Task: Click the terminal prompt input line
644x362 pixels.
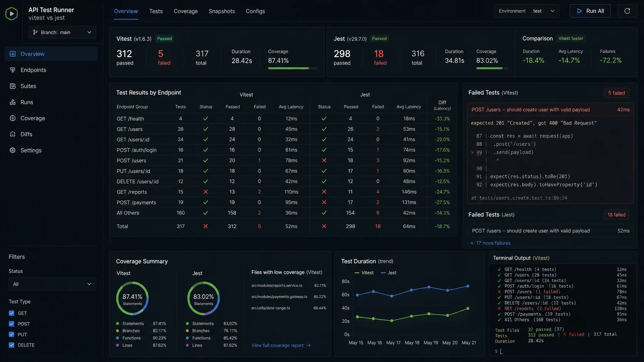Action: click(x=562, y=351)
